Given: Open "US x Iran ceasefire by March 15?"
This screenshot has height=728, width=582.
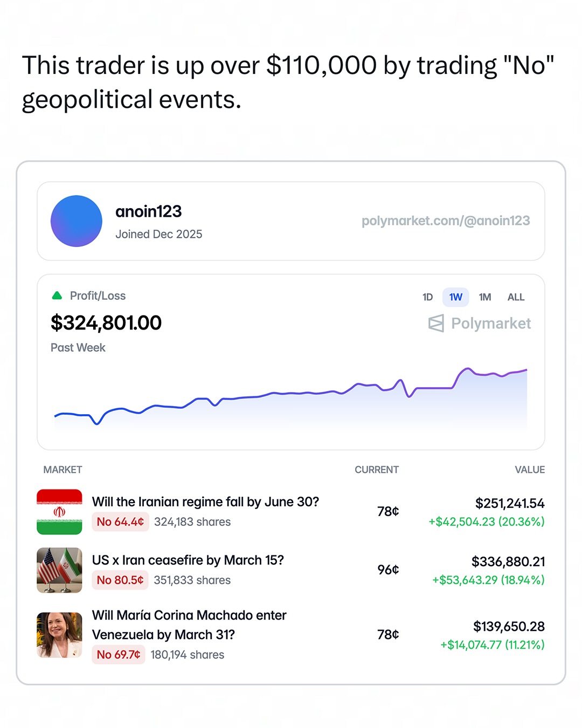Looking at the screenshot, I should tap(188, 560).
